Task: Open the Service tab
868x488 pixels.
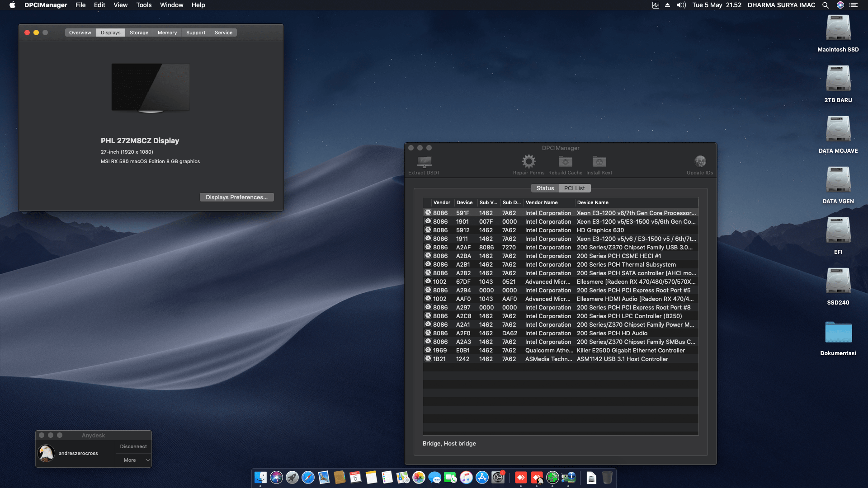Action: 224,33
